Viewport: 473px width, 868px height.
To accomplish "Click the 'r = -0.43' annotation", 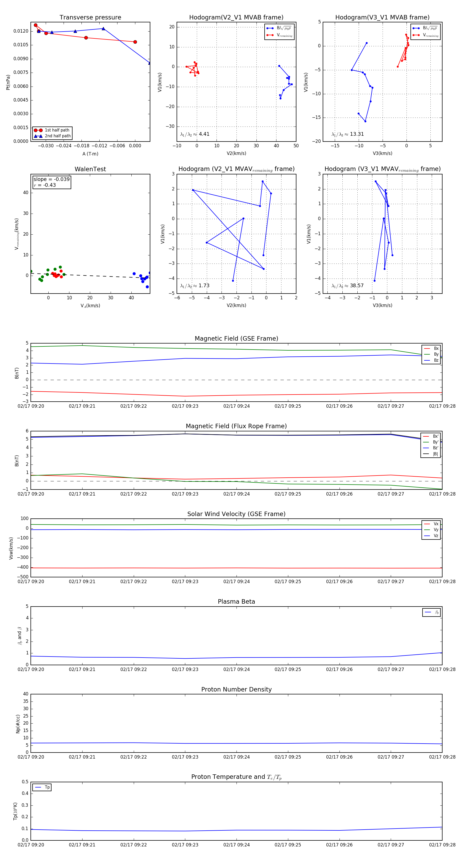I will click(x=45, y=185).
